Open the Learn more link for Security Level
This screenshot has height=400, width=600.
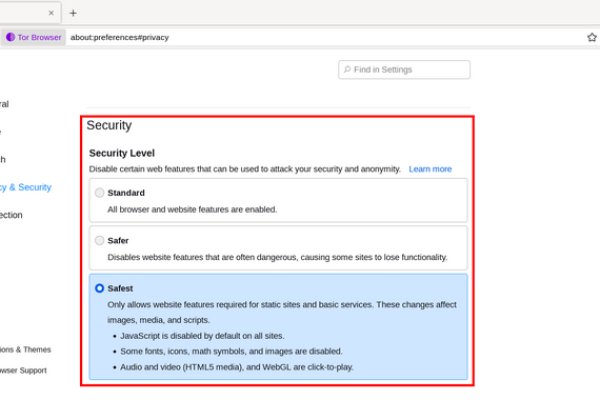coord(430,169)
